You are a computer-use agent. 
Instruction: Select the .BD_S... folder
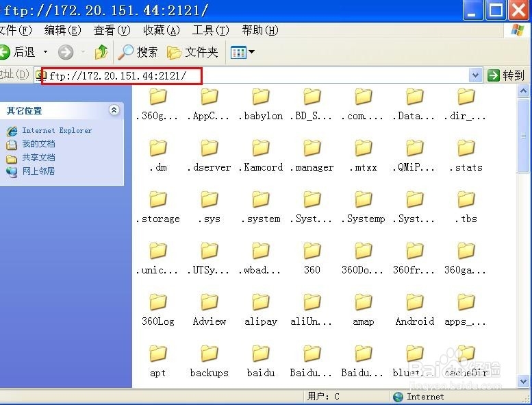click(x=312, y=103)
